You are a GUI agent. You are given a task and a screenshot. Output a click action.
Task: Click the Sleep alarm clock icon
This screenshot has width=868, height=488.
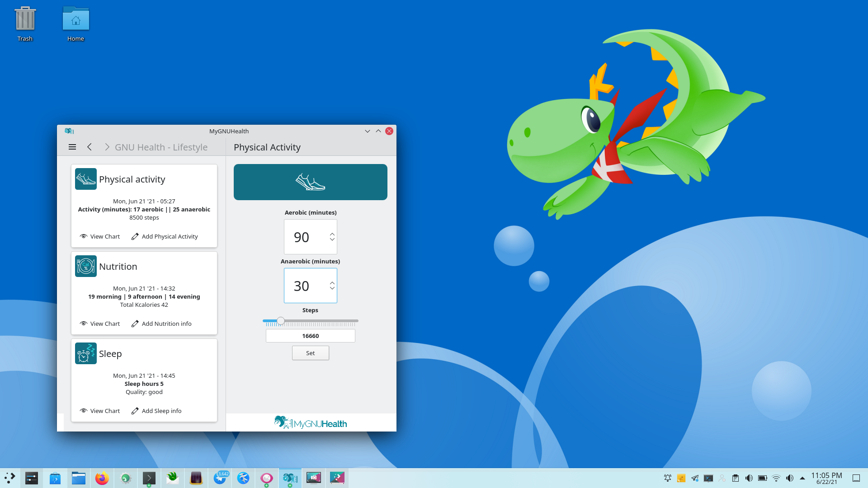pos(85,353)
